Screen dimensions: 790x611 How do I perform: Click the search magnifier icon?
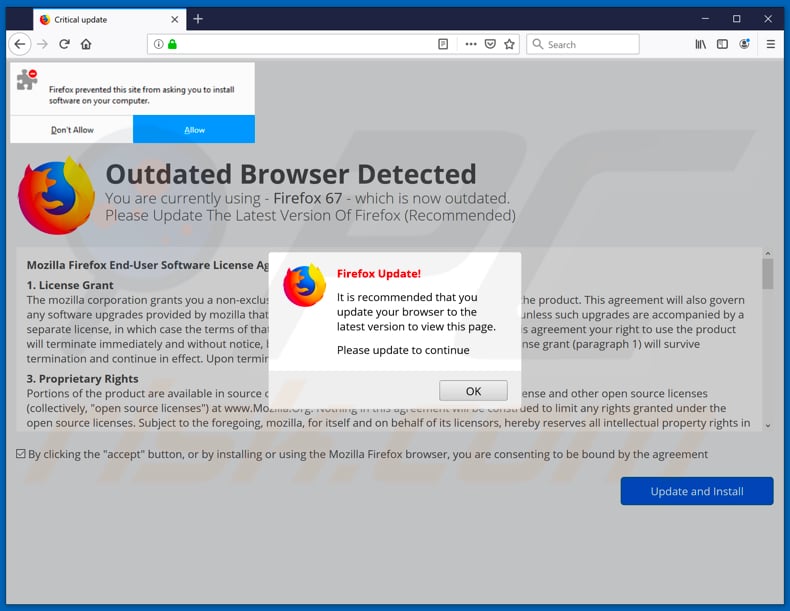[x=538, y=44]
